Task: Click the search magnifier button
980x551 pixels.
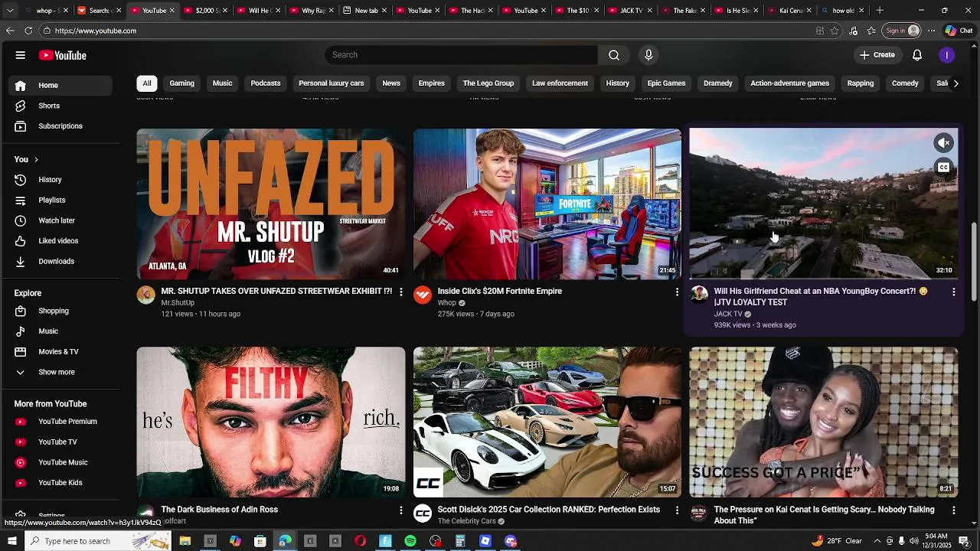Action: coord(614,55)
